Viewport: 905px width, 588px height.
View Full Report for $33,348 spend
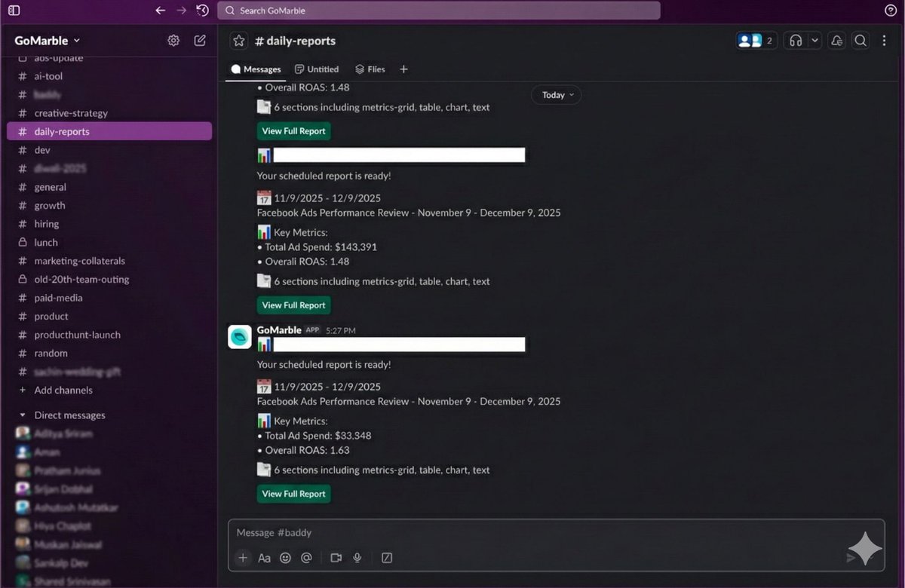(293, 494)
